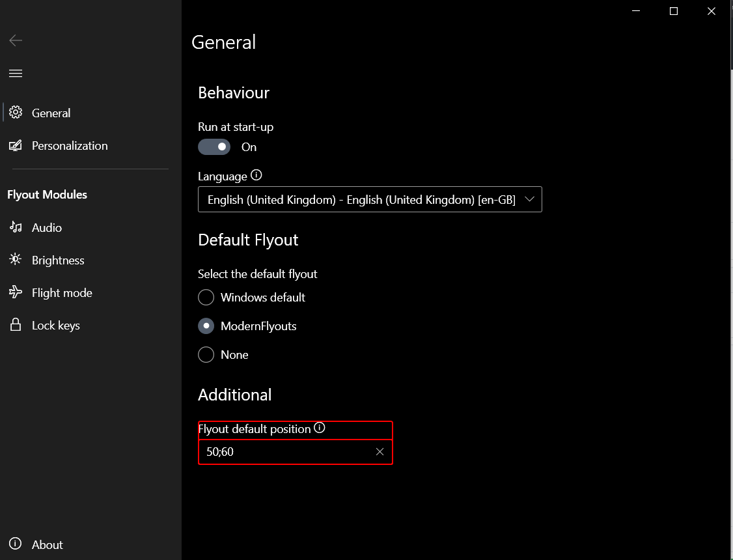Click the General page title
The width and height of the screenshot is (733, 560).
coord(223,42)
